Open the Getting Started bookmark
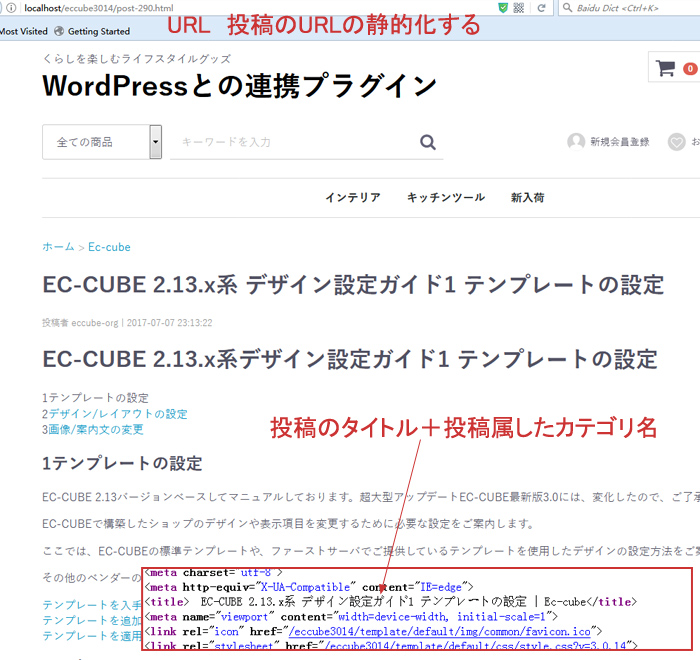This screenshot has height=660, width=700. pyautogui.click(x=92, y=31)
